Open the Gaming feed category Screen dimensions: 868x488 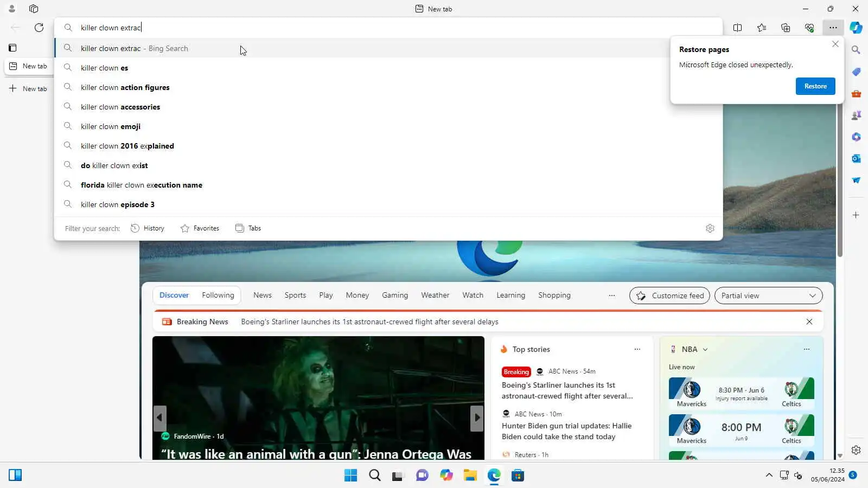tap(395, 296)
